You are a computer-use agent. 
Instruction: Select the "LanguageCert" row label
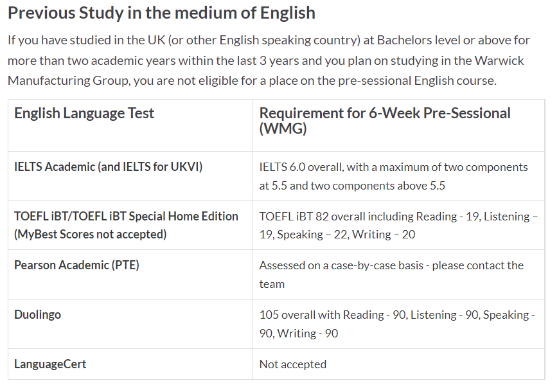[50, 364]
